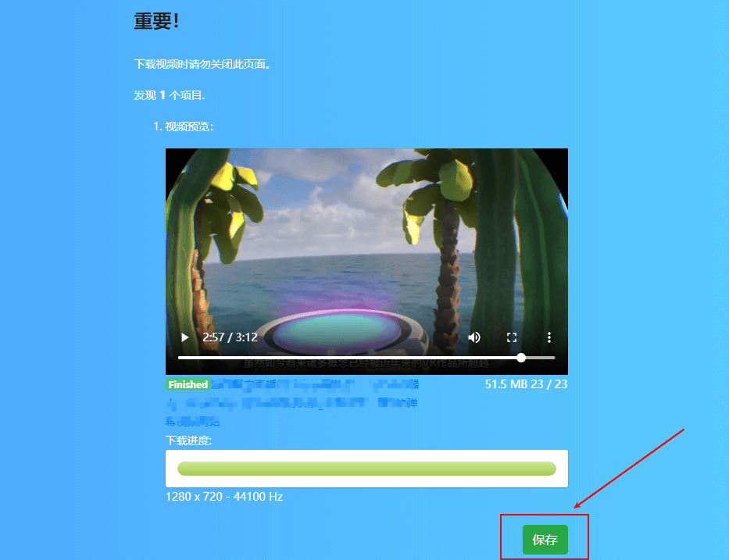Select the blue filename link under Finished

click(x=313, y=384)
